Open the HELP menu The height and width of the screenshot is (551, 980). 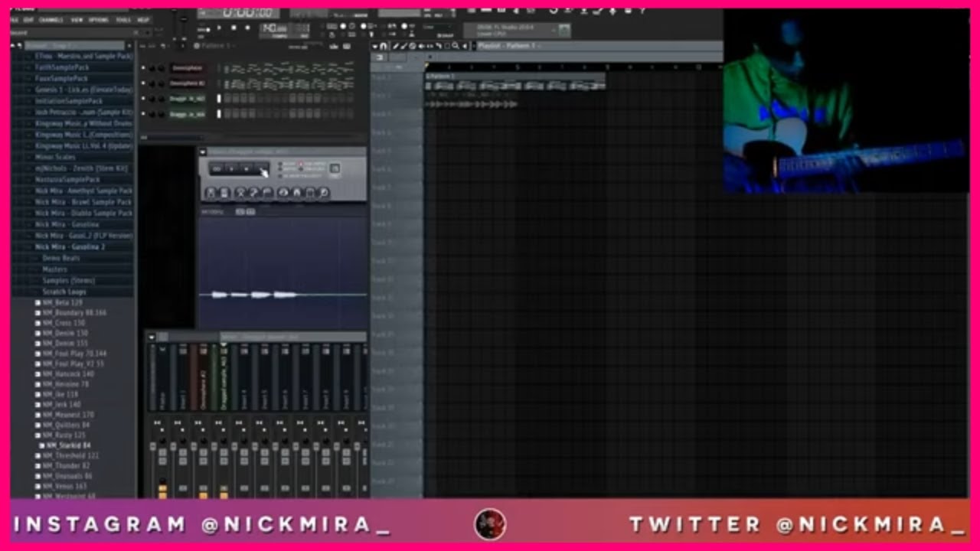[x=144, y=20]
